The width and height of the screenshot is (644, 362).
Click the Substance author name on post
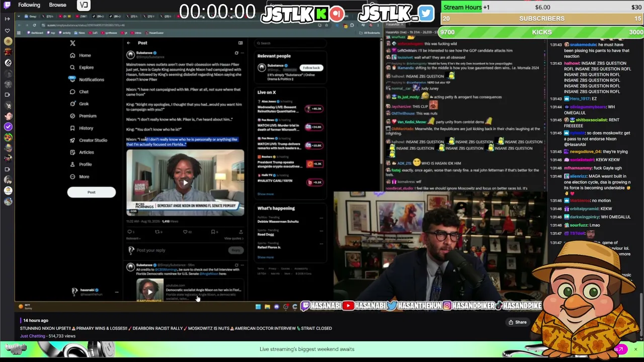[x=144, y=53]
